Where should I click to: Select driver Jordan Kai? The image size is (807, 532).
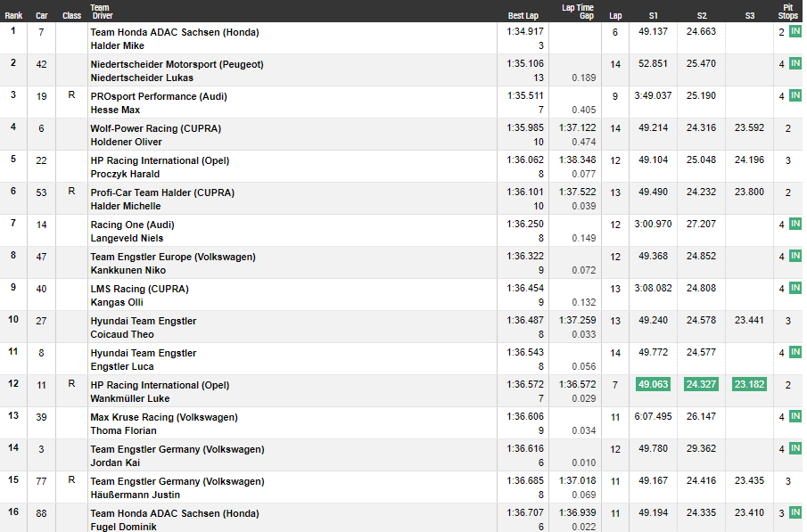[x=115, y=462]
